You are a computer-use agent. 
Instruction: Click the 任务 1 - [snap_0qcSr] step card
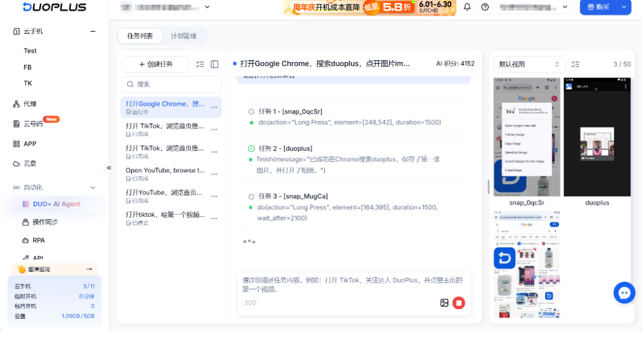pyautogui.click(x=354, y=117)
